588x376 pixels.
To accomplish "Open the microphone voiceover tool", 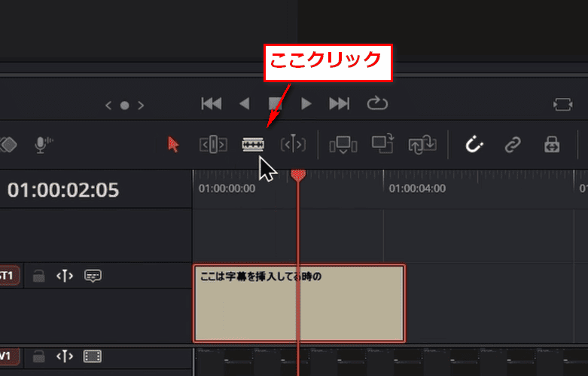I will pyautogui.click(x=44, y=145).
